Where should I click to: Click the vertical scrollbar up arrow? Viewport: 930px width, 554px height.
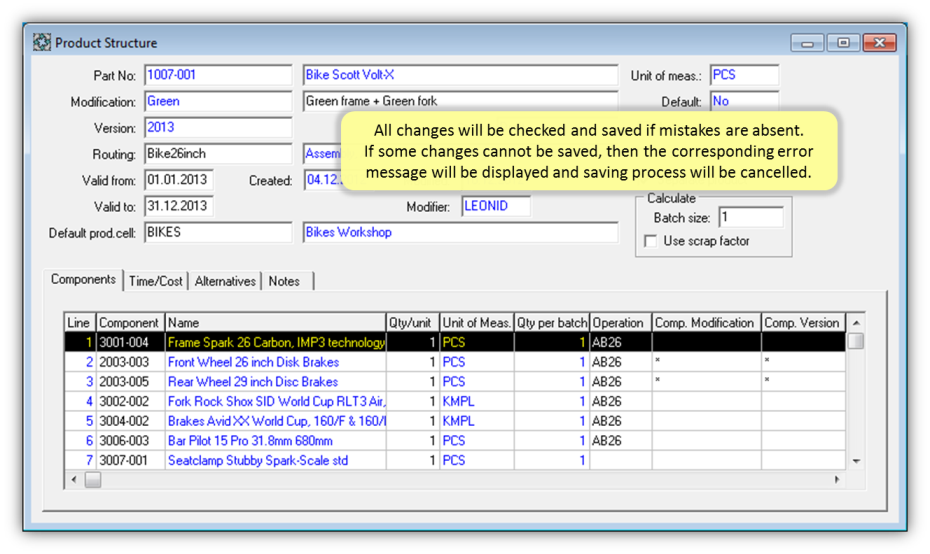856,323
